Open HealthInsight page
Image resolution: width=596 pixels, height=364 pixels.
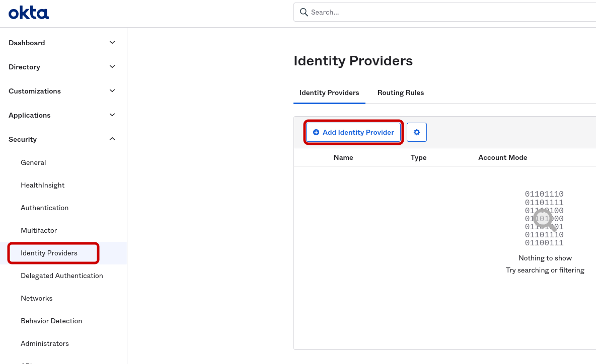tap(43, 185)
